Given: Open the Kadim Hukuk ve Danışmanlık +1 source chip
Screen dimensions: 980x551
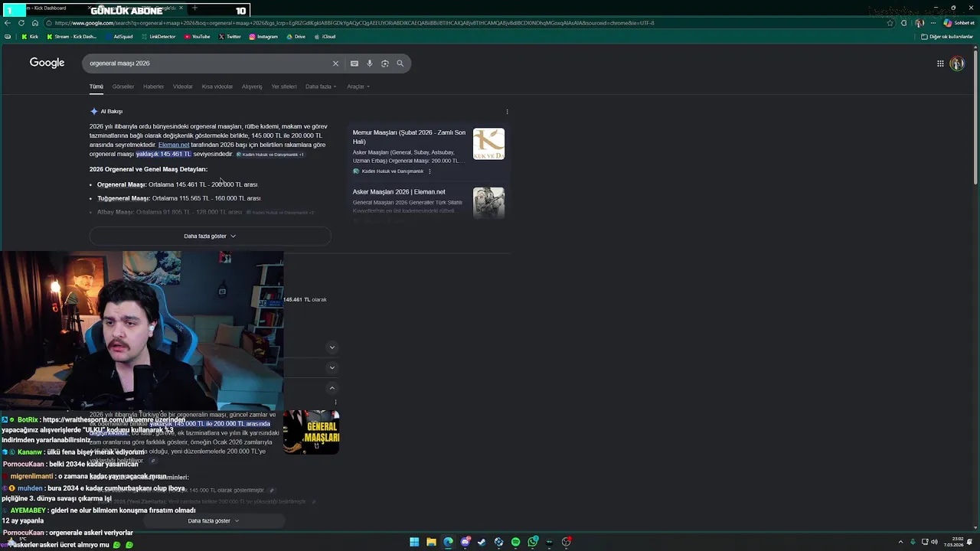Looking at the screenshot, I should point(270,155).
